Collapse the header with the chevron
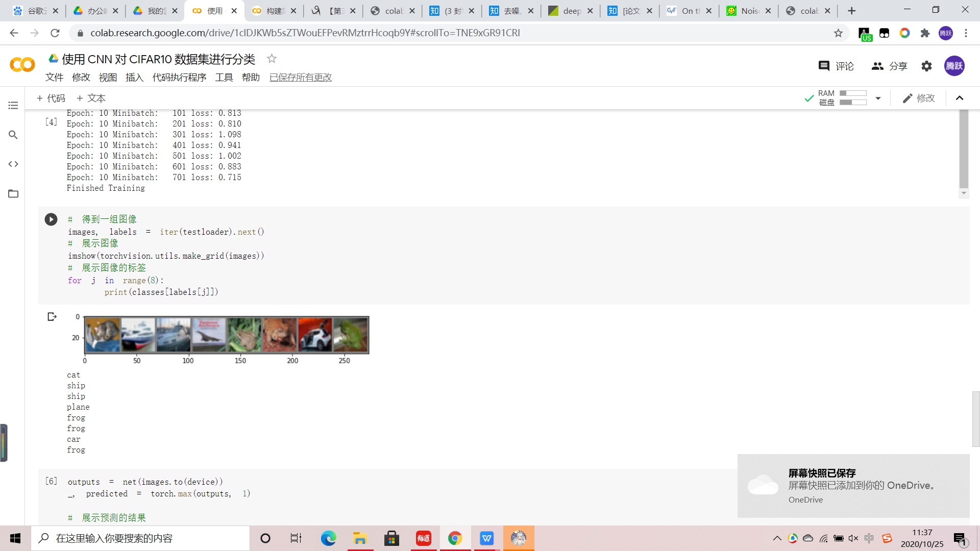Image resolution: width=980 pixels, height=551 pixels. (960, 98)
